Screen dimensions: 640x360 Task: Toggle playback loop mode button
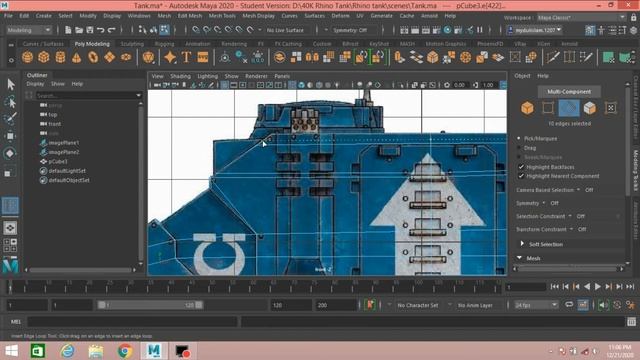coord(569,305)
